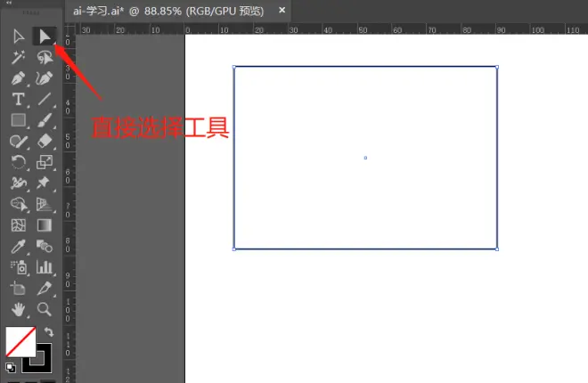Select the Type tool
The image size is (588, 383).
[19, 99]
